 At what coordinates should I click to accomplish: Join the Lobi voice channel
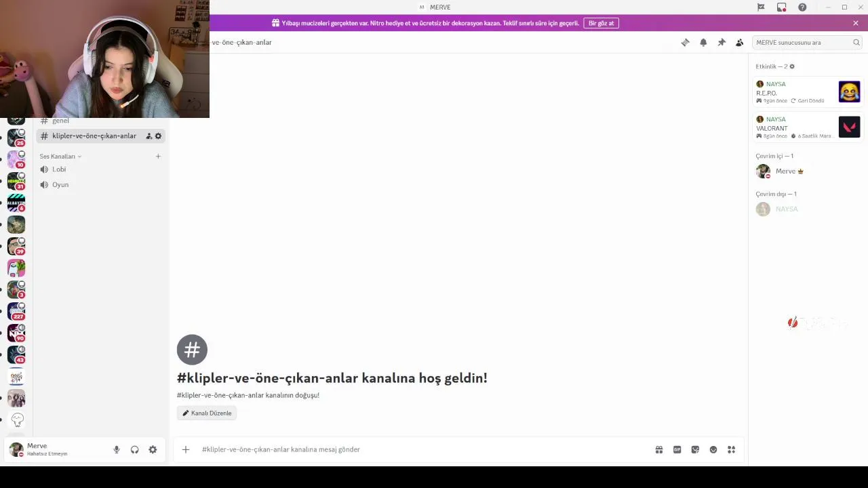tap(100, 169)
